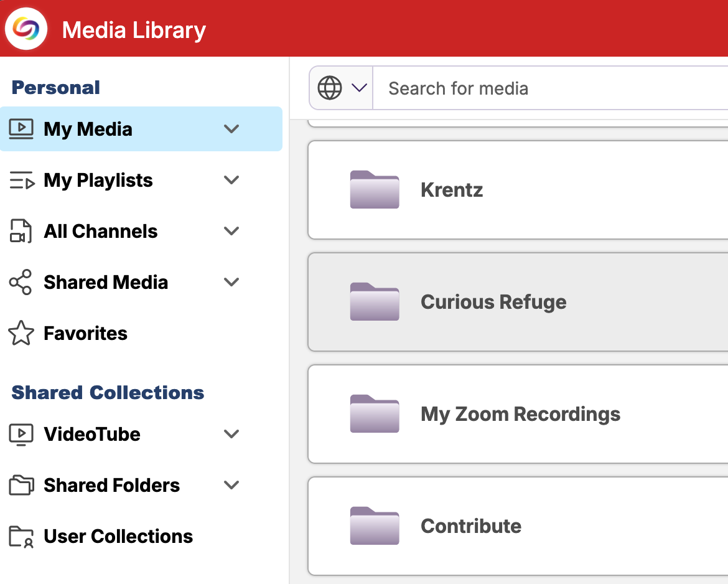This screenshot has width=728, height=584.
Task: Click the User Collections folder icon
Action: tap(21, 537)
